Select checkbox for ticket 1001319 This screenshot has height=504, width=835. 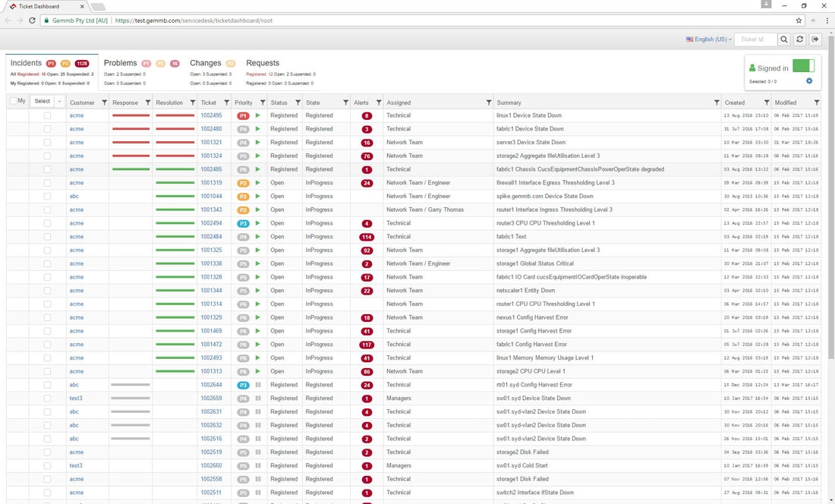(x=47, y=182)
